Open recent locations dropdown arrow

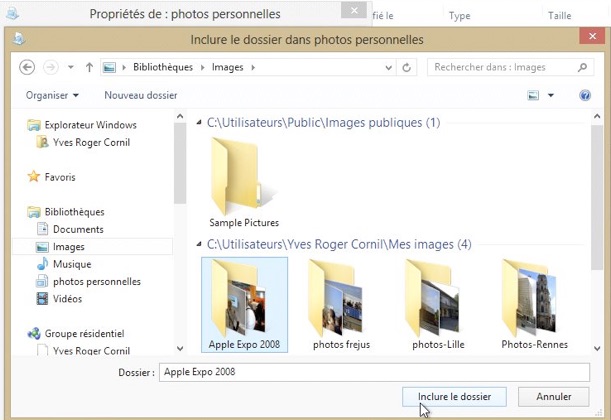pos(71,67)
